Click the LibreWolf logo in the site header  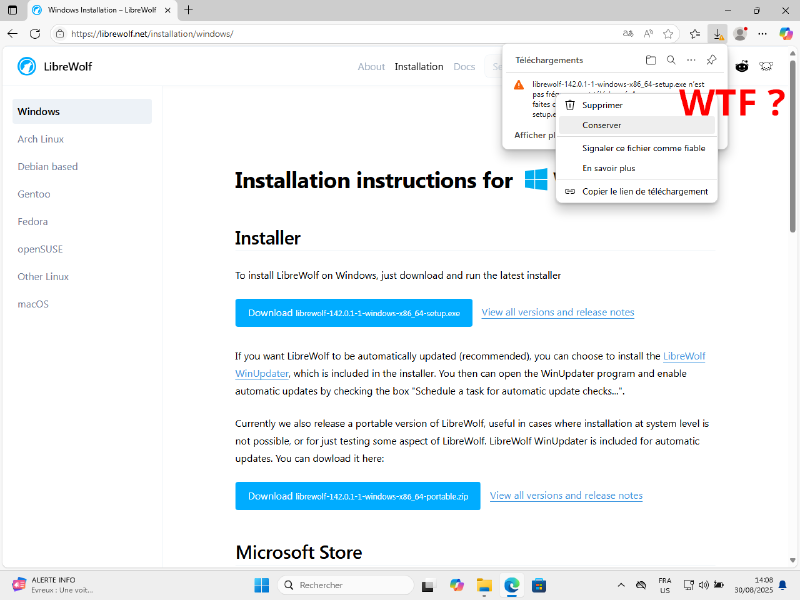(x=26, y=66)
